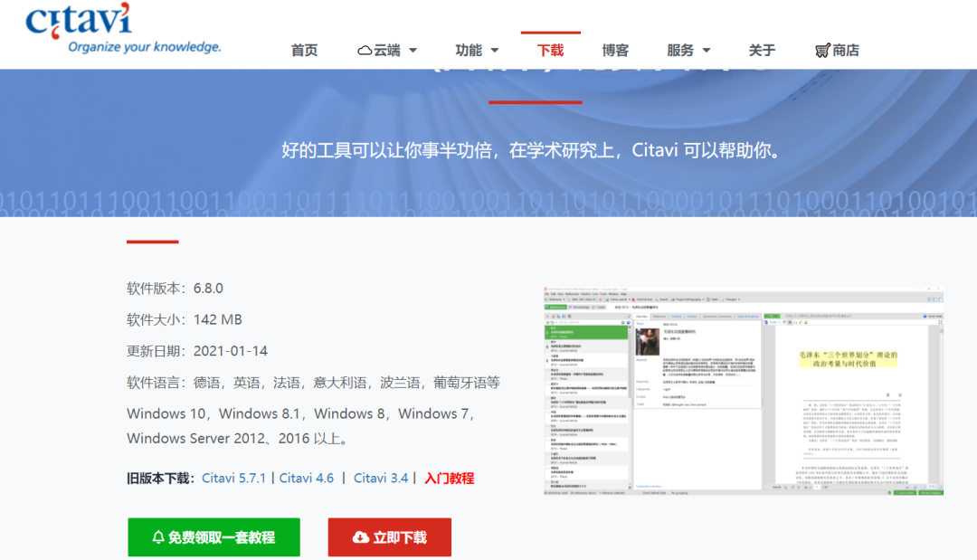Viewport: 977px width, 560px height.
Task: Click the 软件语言 languages line
Action: tap(313, 383)
